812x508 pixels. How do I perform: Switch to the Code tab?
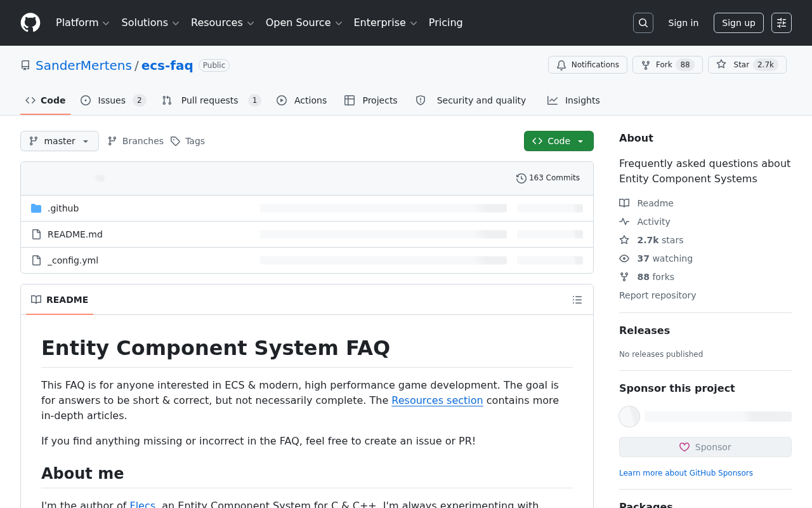point(46,100)
